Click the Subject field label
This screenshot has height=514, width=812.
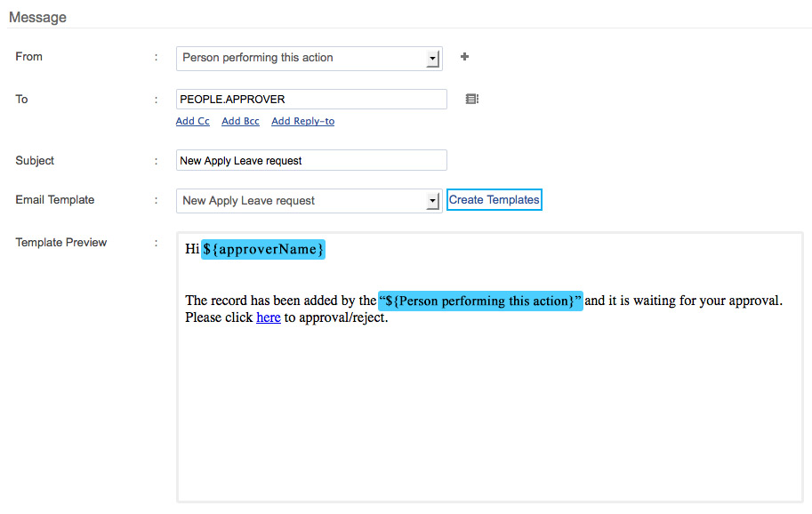(35, 161)
